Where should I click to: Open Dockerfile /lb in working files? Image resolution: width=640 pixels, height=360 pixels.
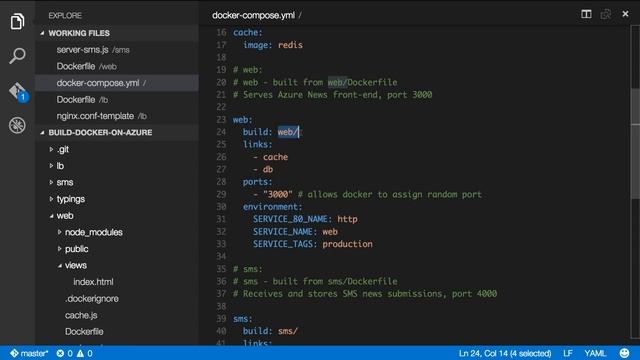point(117,100)
